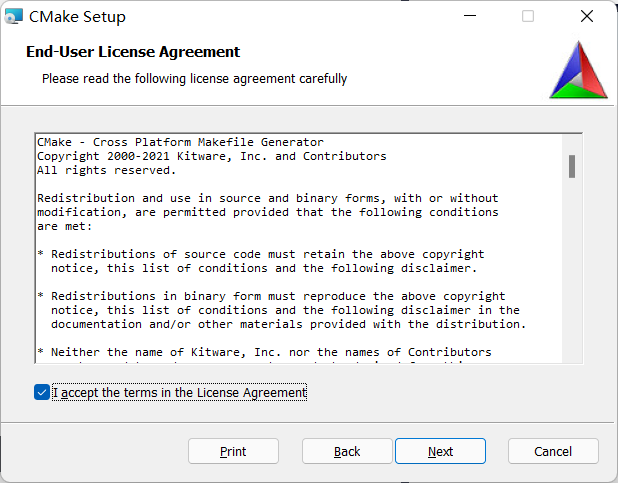Click the license text scrollbar thumb

572,166
